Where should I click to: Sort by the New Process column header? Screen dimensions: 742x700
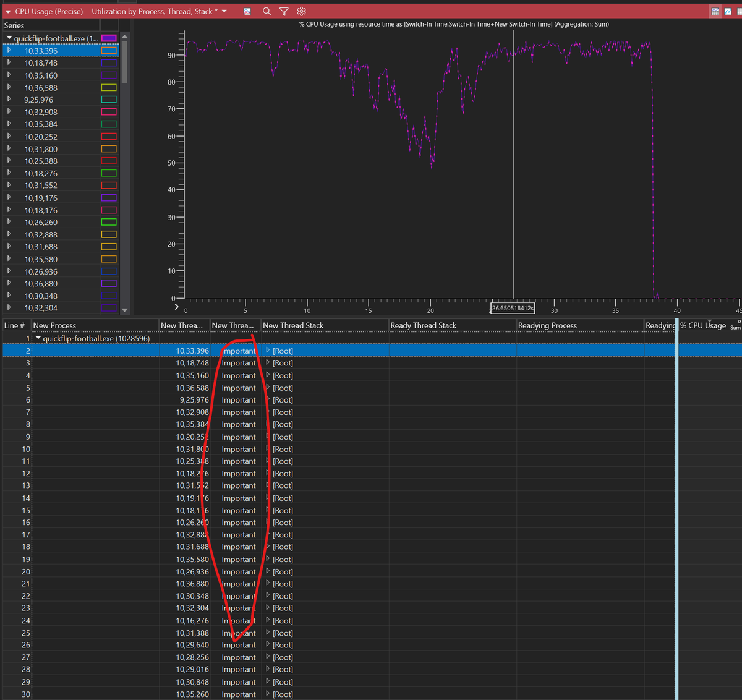95,325
